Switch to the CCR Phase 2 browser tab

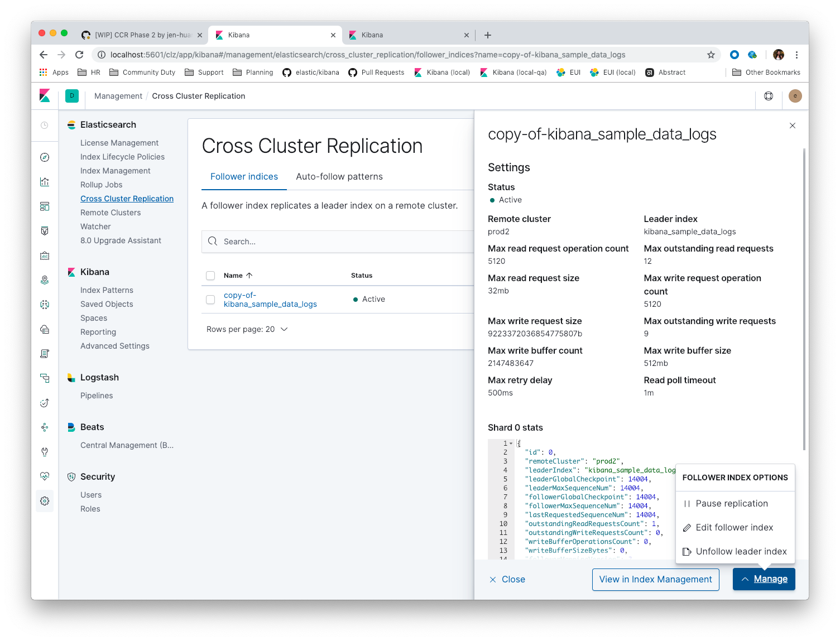coord(141,35)
